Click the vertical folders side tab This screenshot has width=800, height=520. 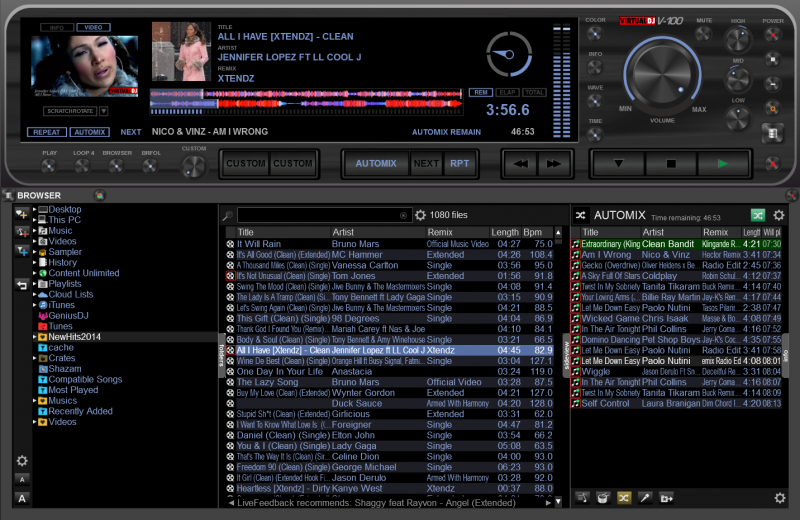(x=221, y=356)
